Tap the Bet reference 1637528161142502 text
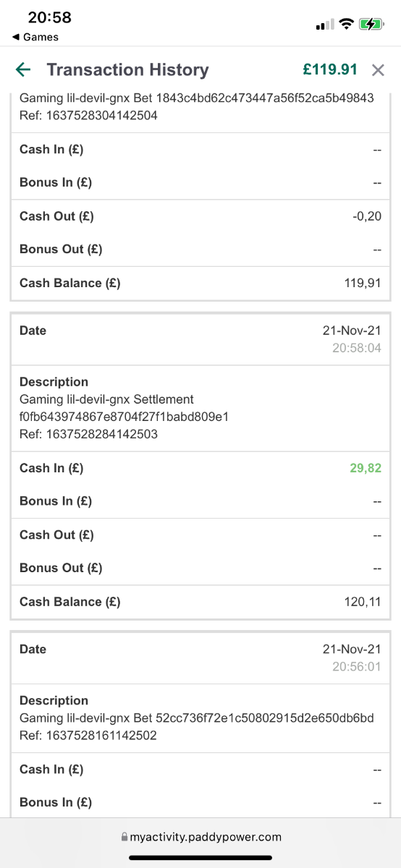This screenshot has width=401, height=868. click(x=88, y=736)
